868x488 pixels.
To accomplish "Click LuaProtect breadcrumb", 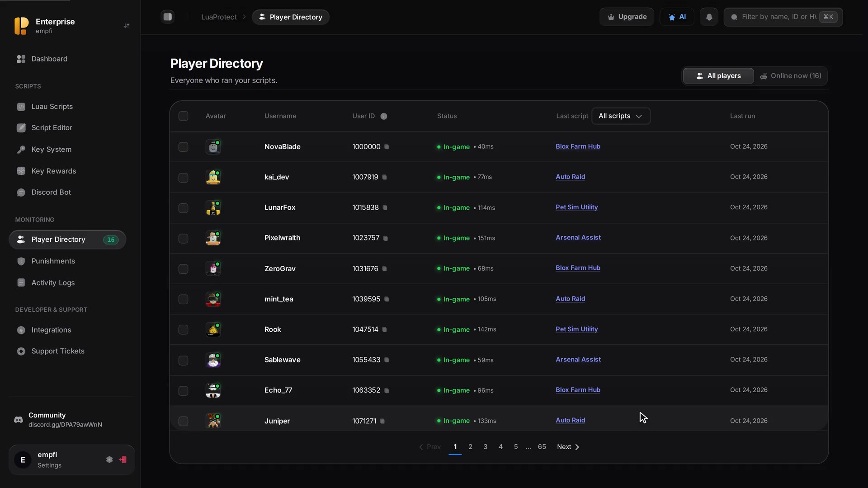I will coord(219,17).
